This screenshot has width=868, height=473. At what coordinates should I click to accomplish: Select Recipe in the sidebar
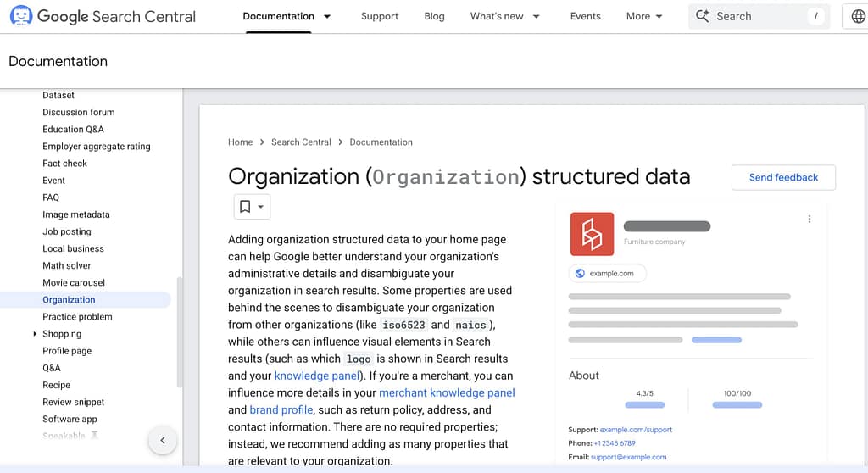[x=57, y=385]
